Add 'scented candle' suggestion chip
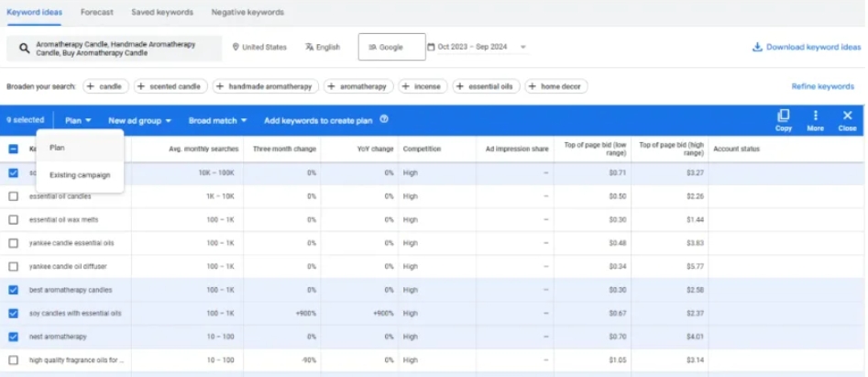The width and height of the screenshot is (868, 377). 170,86
